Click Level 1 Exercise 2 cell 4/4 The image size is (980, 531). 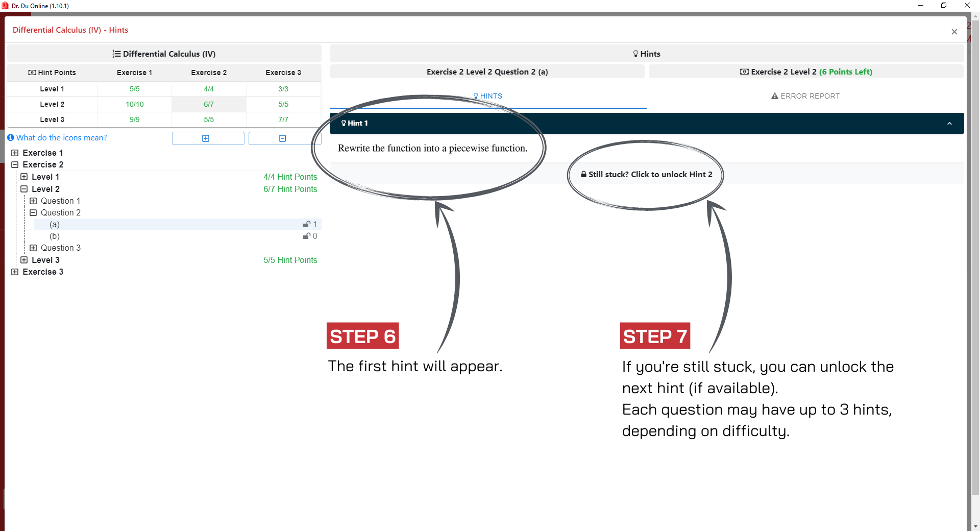pos(209,89)
